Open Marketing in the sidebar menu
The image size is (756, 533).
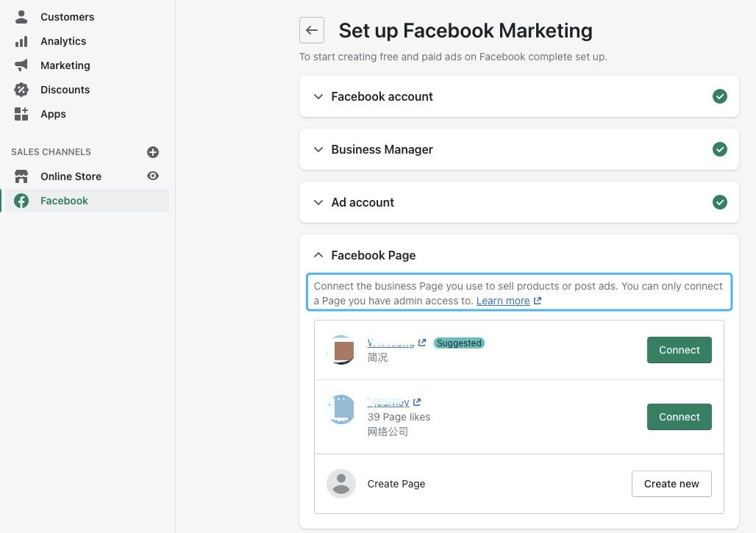65,65
